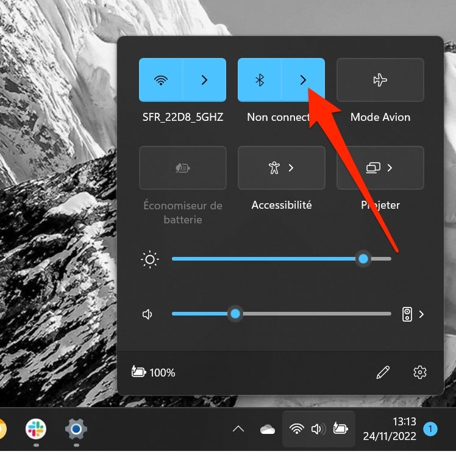The width and height of the screenshot is (456, 476).
Task: Toggle Wi-Fi off using the Wi-Fi icon
Action: click(161, 80)
